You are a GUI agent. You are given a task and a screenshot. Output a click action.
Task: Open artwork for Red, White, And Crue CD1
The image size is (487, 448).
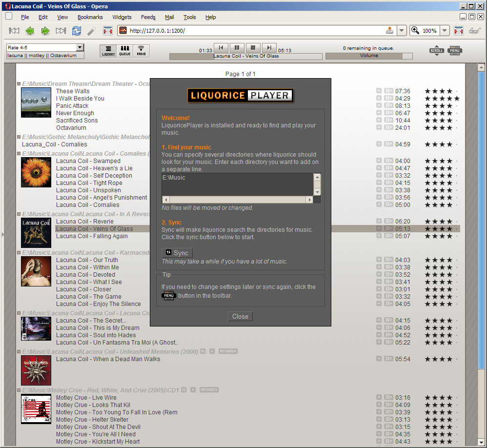pos(209,390)
